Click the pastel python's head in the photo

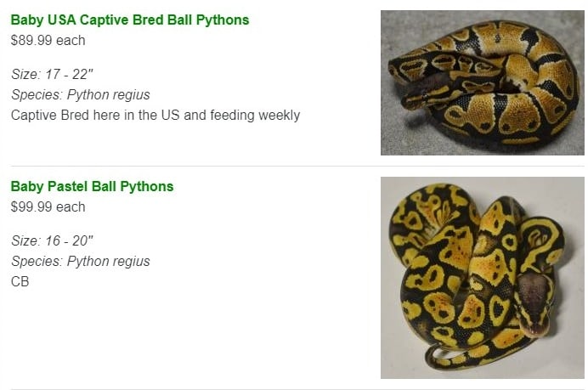pos(534,303)
